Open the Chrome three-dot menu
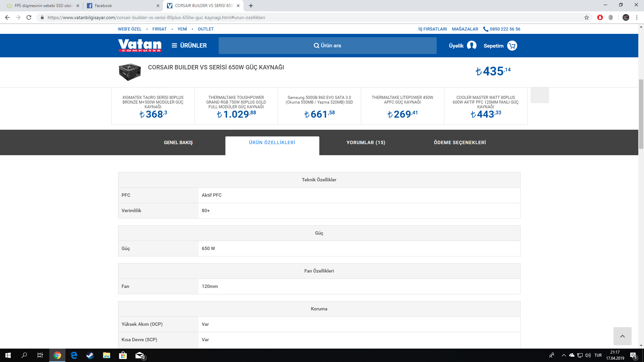Image resolution: width=644 pixels, height=362 pixels. (637, 17)
